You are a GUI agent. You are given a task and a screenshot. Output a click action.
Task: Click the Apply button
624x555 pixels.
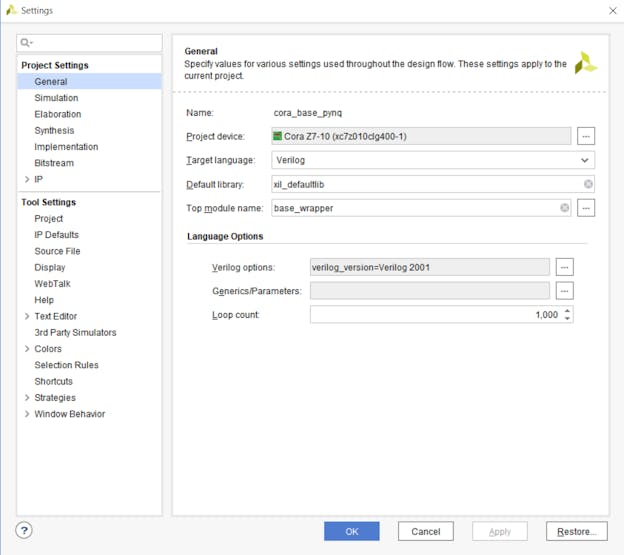point(500,531)
